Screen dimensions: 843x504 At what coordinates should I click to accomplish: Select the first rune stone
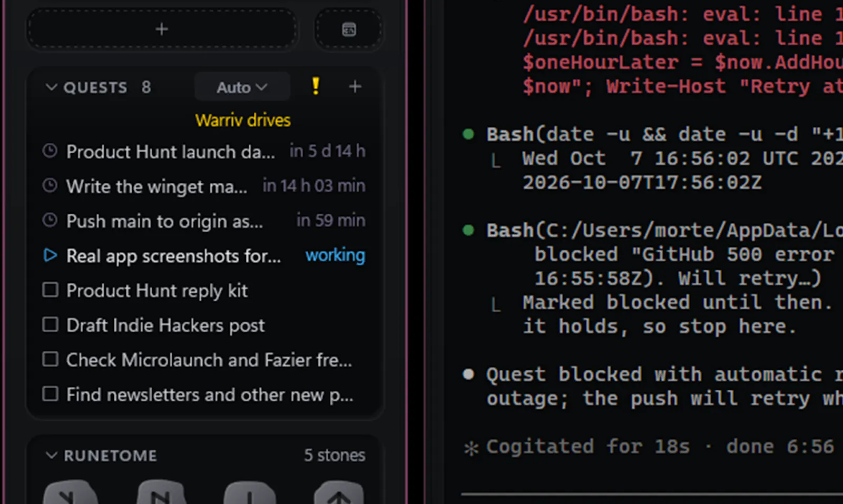(x=70, y=492)
